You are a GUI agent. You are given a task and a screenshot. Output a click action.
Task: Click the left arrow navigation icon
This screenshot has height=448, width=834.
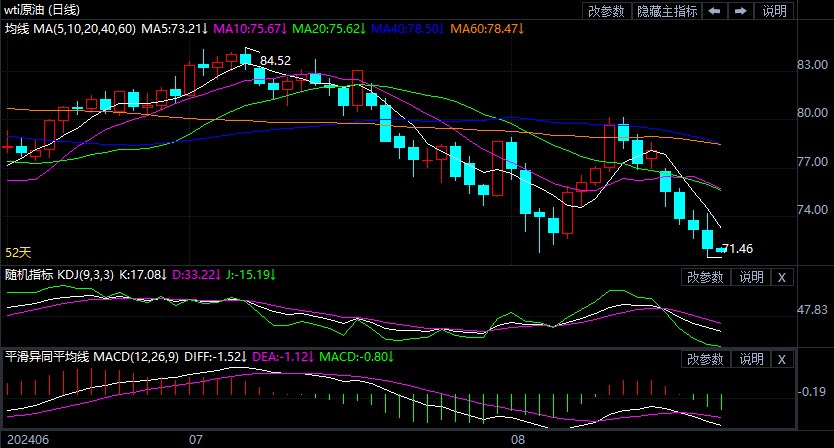pos(715,11)
